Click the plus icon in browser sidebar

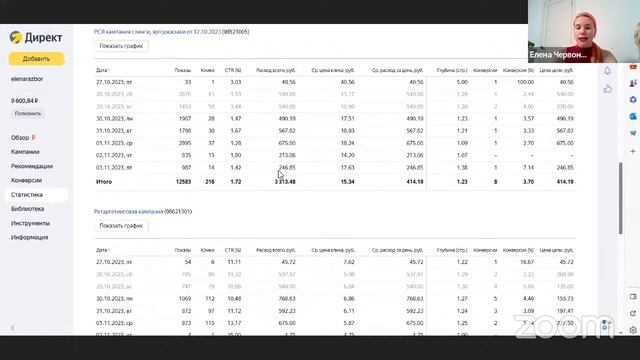(x=633, y=151)
